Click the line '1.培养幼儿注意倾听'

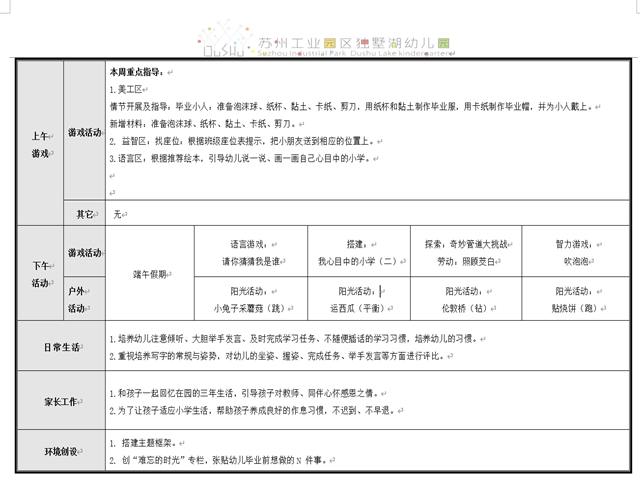pyautogui.click(x=293, y=338)
